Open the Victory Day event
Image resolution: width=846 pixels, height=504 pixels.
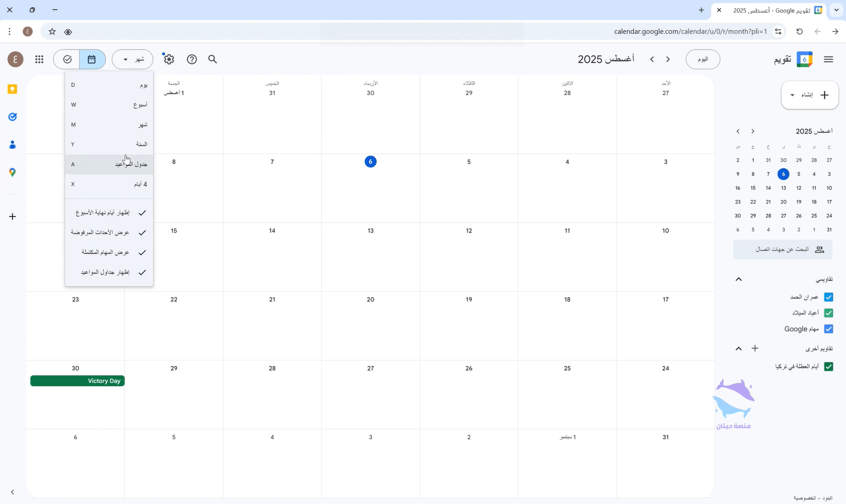click(77, 381)
